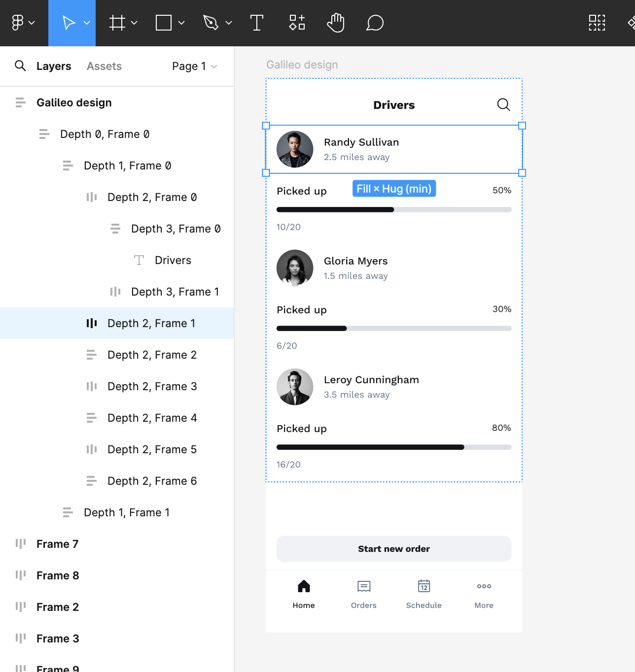Click the auto layout icon of Frame 7
This screenshot has height=672, width=635.
[x=20, y=544]
